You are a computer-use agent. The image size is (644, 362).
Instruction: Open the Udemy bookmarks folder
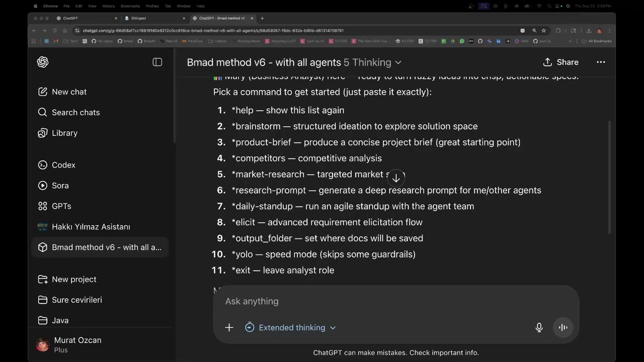(x=218, y=41)
